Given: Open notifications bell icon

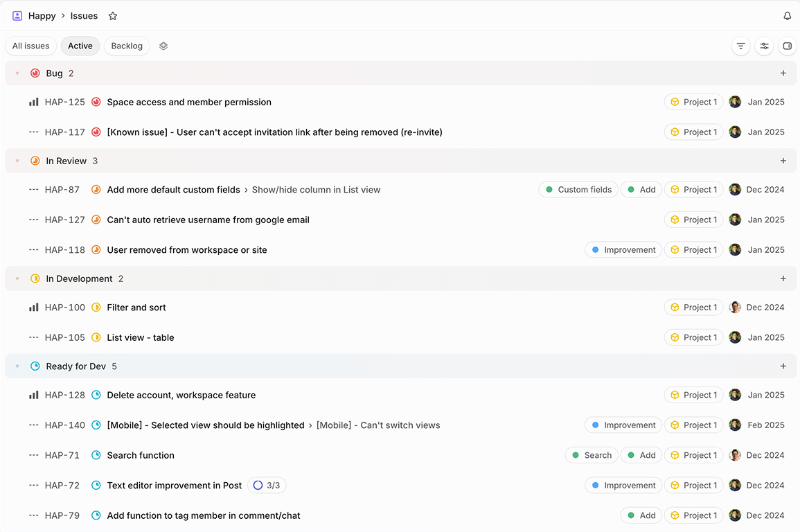Looking at the screenshot, I should (x=788, y=16).
